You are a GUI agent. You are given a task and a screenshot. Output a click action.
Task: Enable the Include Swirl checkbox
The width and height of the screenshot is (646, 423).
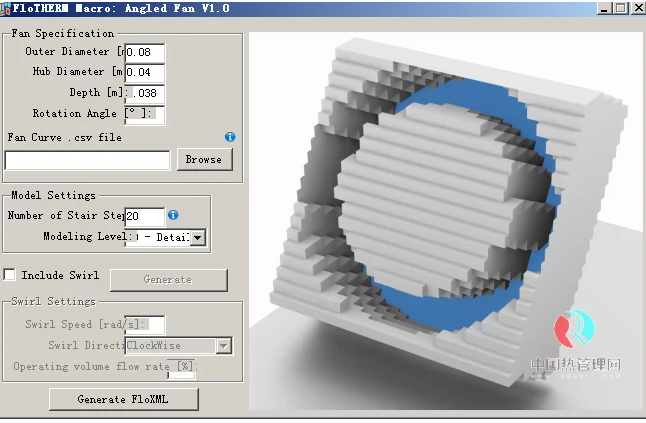[10, 275]
